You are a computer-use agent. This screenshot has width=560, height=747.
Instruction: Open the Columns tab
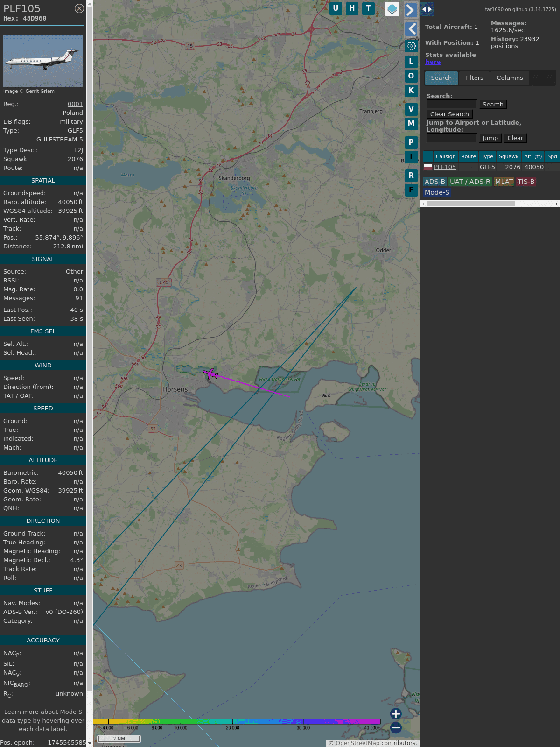[510, 78]
